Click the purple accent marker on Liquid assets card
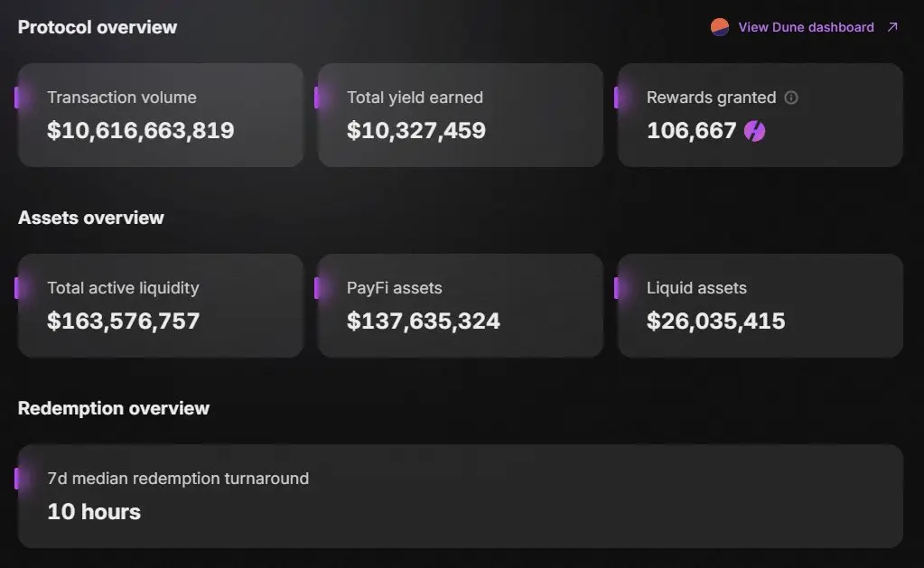Screen dimensions: 924x568 click(616, 288)
